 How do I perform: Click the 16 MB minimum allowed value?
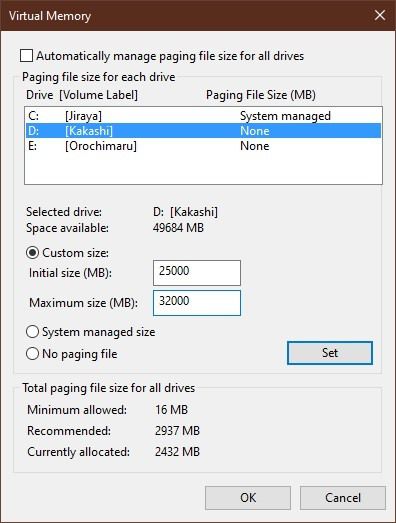point(171,410)
